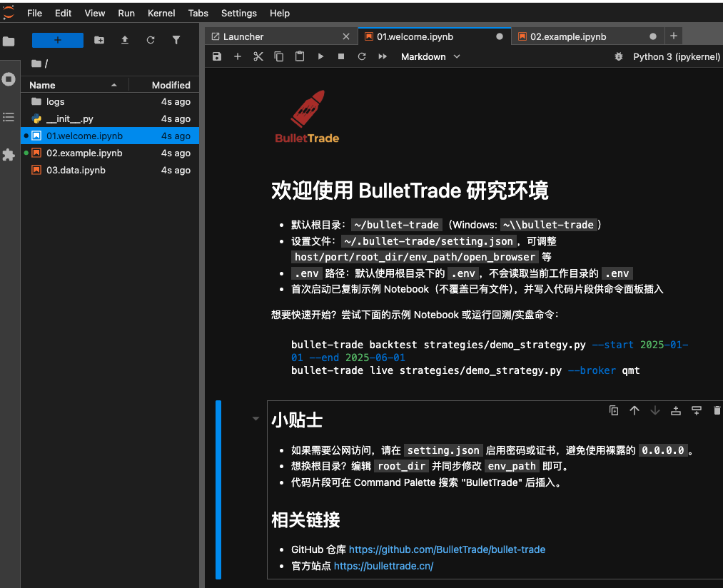Insert a cell below via cell toolbar
This screenshot has height=588, width=723.
(697, 410)
